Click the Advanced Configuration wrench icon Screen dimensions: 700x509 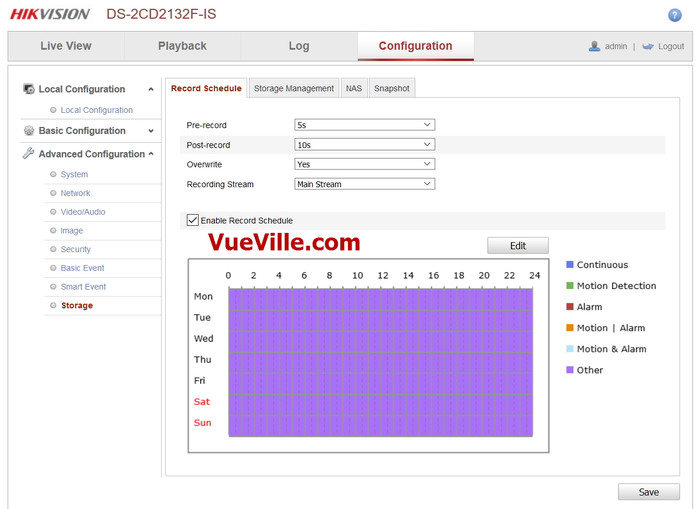point(29,154)
